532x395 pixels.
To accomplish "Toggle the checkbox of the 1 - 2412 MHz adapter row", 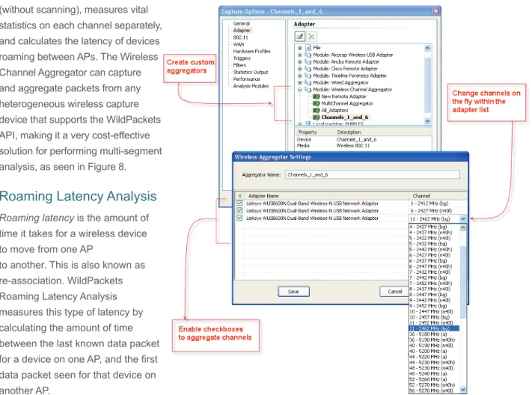I will point(239,203).
